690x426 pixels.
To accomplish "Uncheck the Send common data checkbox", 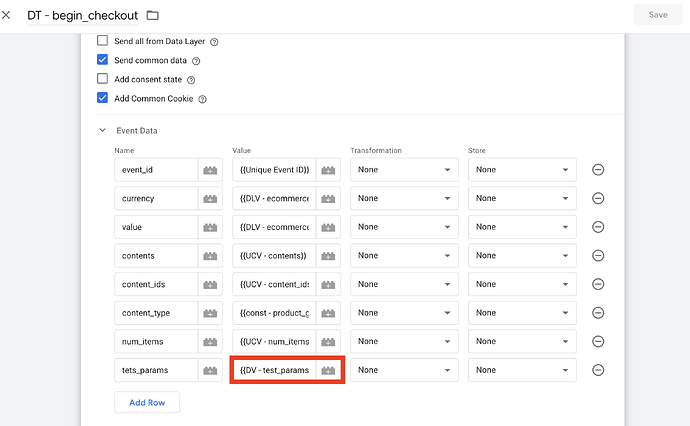I will tap(103, 59).
